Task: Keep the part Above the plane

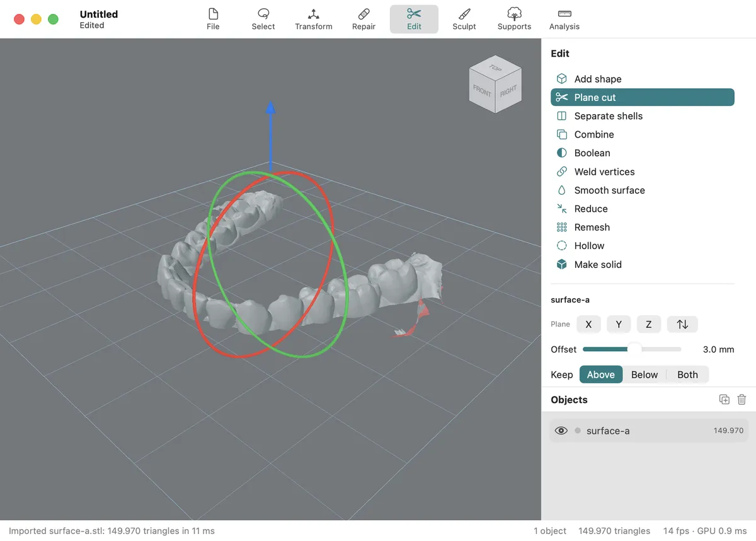Action: coord(601,375)
